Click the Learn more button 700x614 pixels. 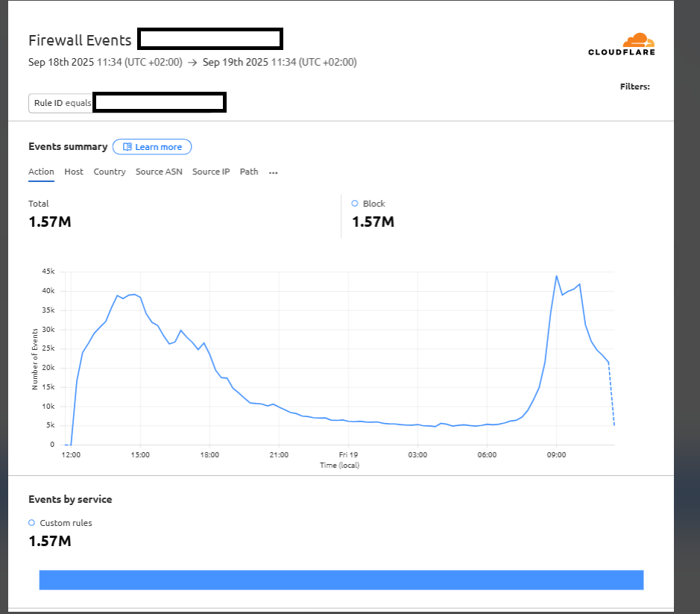tap(152, 147)
